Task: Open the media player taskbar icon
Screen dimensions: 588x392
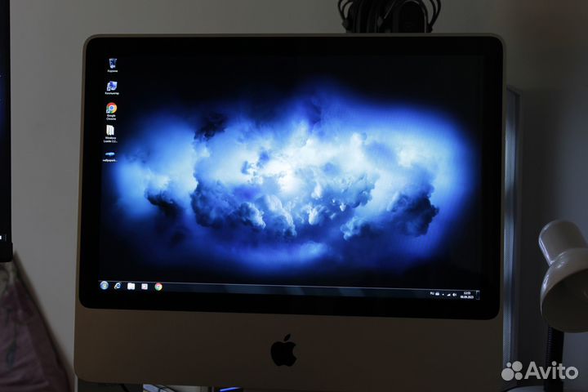Action: 145,287
